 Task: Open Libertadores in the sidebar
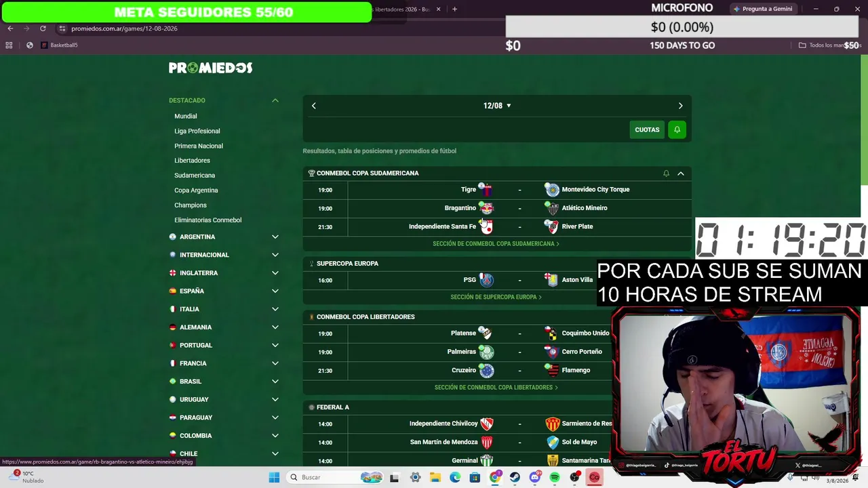point(192,161)
